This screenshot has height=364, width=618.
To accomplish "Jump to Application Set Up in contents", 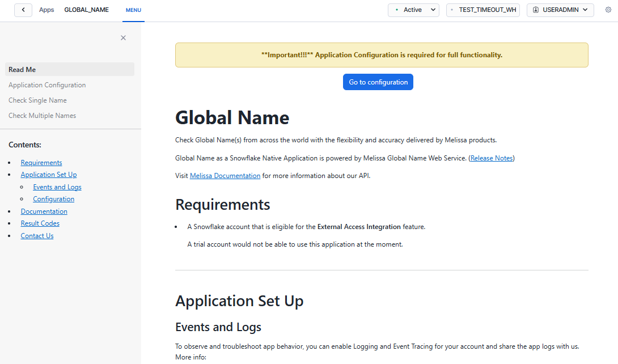I will [49, 175].
